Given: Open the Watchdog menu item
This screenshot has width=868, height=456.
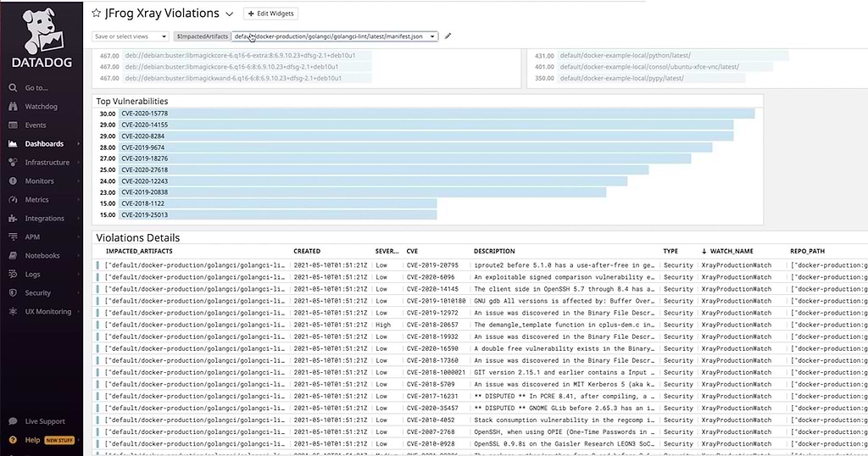Looking at the screenshot, I should (41, 106).
